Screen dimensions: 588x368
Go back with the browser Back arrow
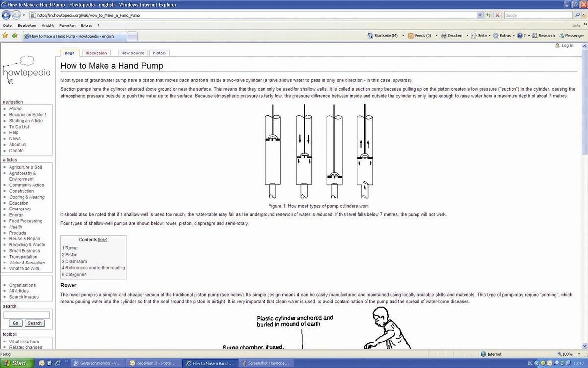coord(6,15)
